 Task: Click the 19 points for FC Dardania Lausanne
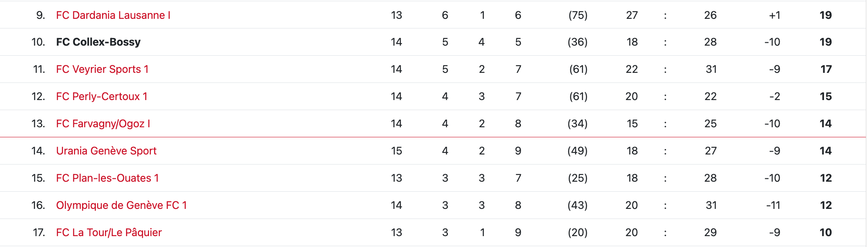[x=826, y=15]
